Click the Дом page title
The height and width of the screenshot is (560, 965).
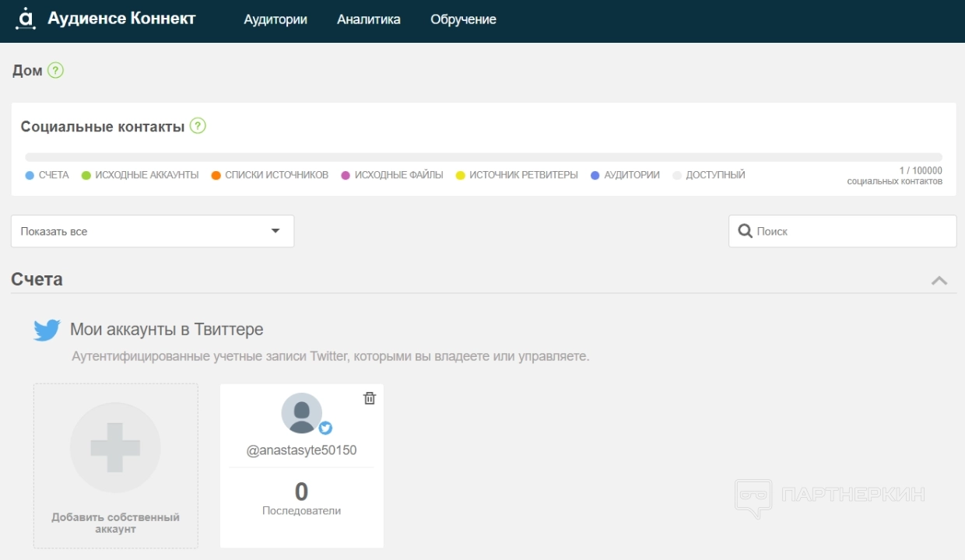[x=27, y=71]
